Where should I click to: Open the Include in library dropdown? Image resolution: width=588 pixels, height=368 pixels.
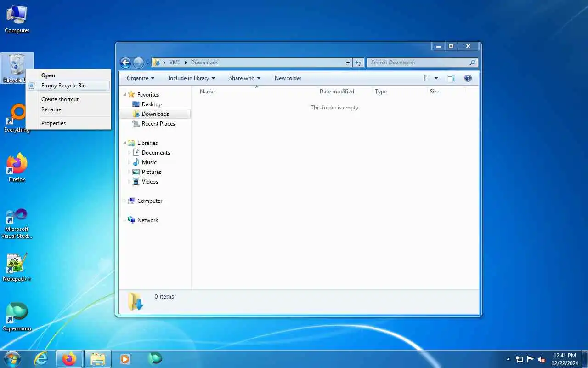tap(192, 78)
